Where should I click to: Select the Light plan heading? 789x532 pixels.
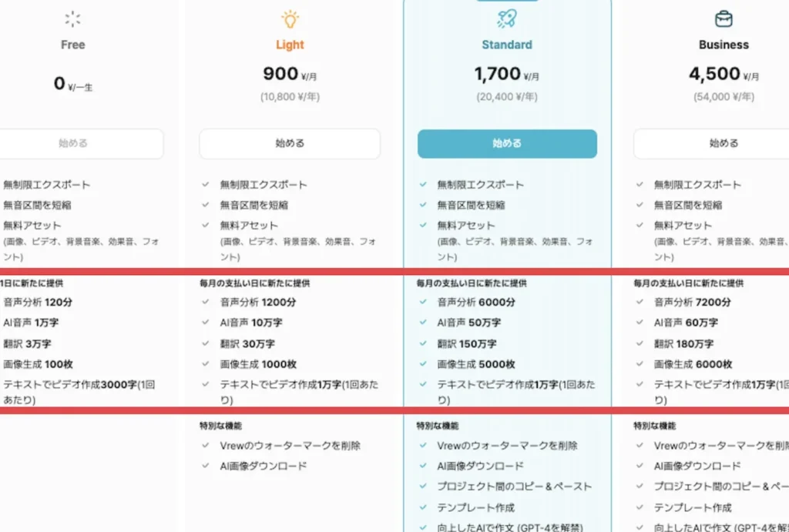coord(290,45)
